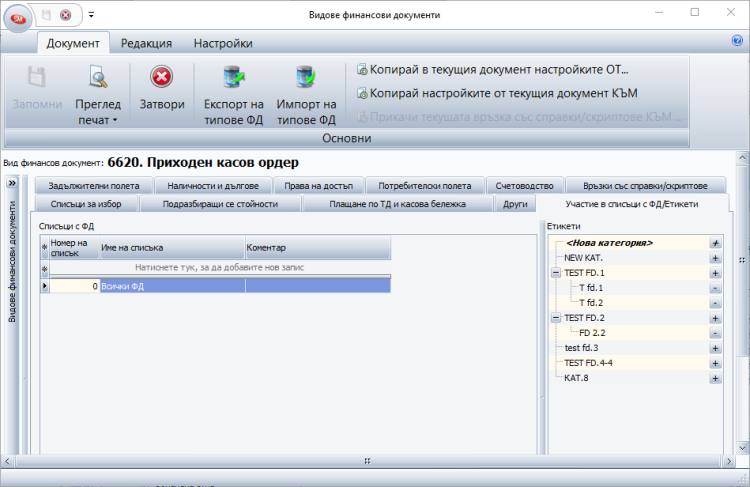Viewport: 750px width, 487px height.
Task: Open Преглед печат print preview
Action: click(98, 95)
